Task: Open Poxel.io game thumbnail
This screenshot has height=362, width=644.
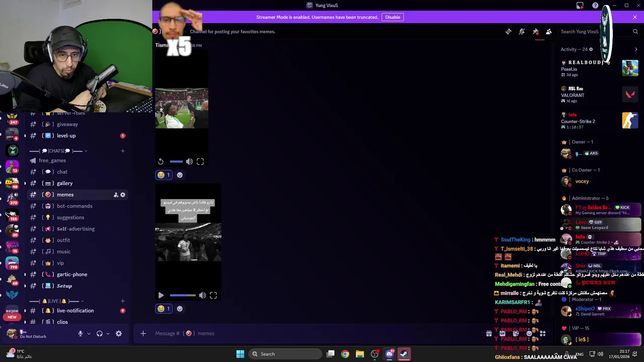Action: coord(630,68)
